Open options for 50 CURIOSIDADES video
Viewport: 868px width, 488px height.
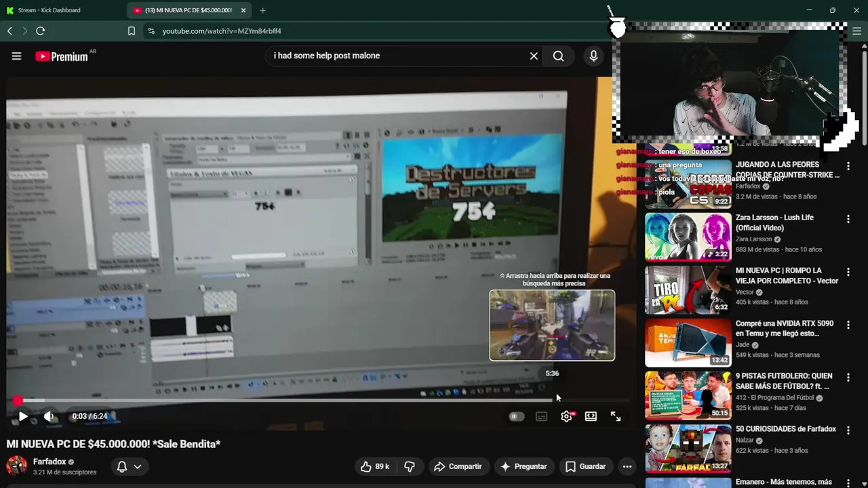[x=848, y=430]
